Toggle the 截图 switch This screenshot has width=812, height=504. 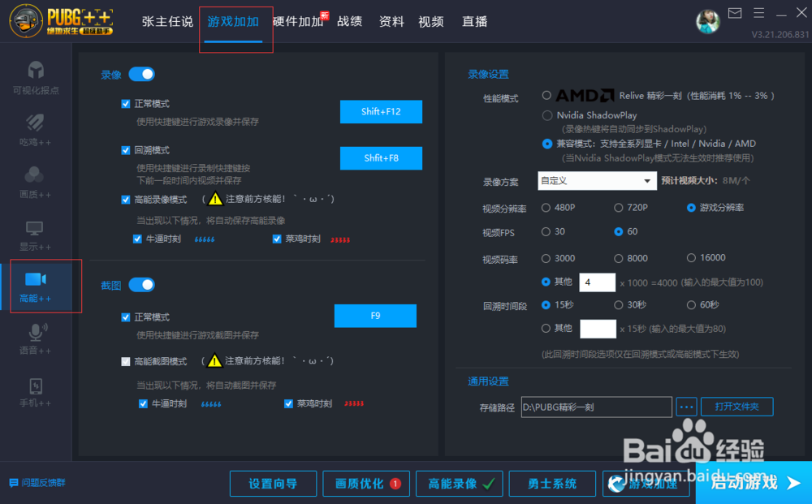(142, 285)
